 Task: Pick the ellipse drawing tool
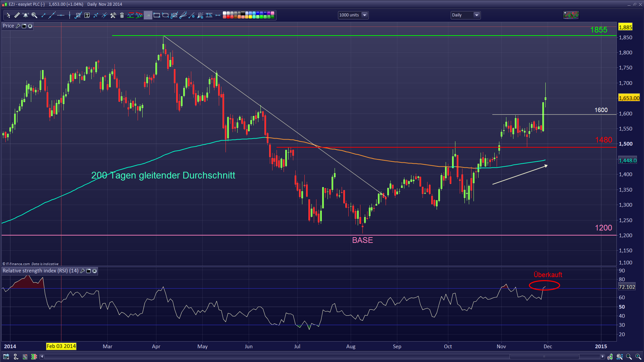(x=165, y=15)
